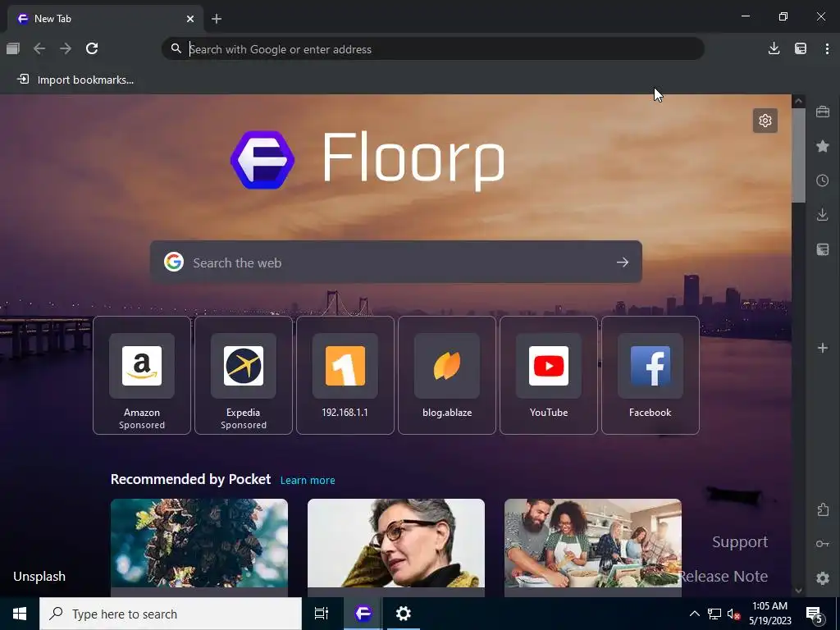Select the New Tab tab

(x=105, y=19)
